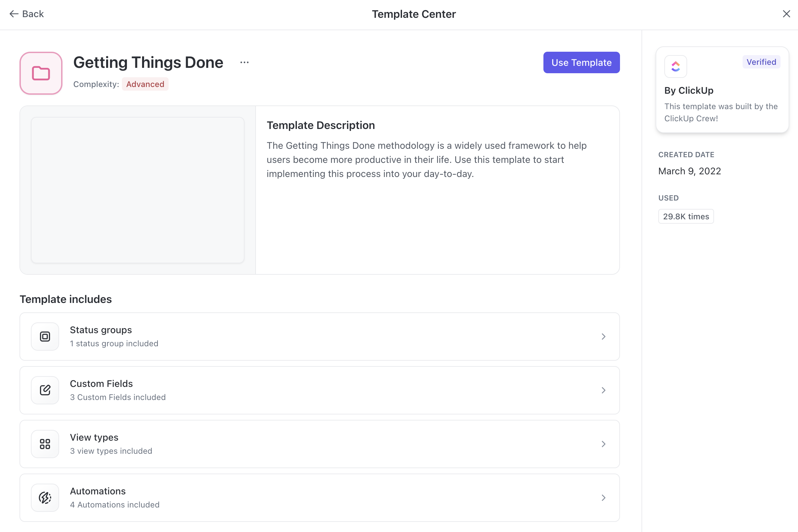Click the Custom Fields pencil icon

pyautogui.click(x=45, y=390)
